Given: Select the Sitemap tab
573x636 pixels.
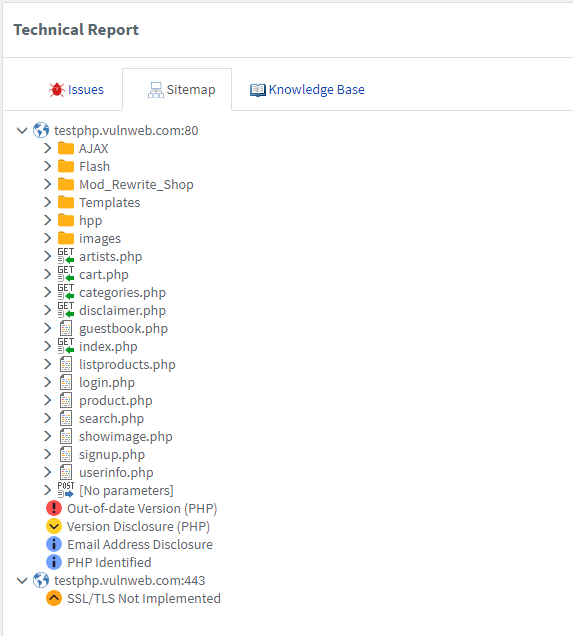Looking at the screenshot, I should tap(181, 89).
